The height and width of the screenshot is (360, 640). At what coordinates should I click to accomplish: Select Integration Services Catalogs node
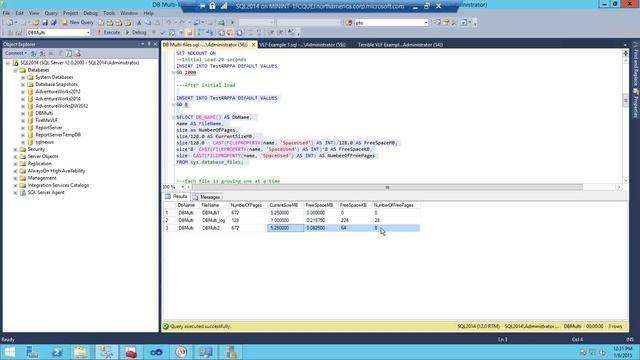click(58, 185)
